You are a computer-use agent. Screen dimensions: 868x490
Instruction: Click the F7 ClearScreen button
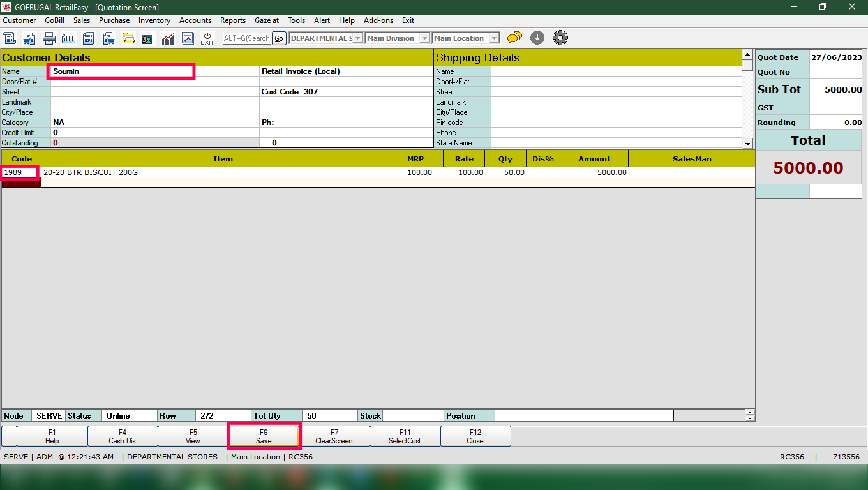click(x=334, y=436)
